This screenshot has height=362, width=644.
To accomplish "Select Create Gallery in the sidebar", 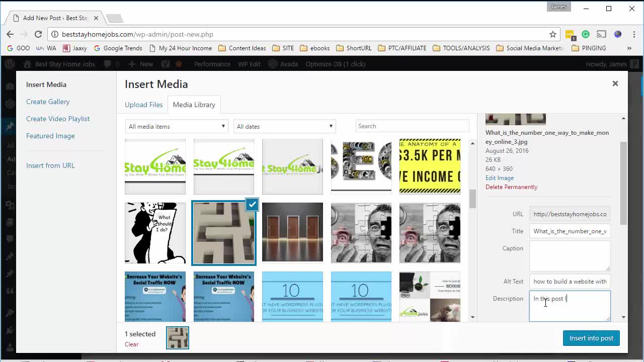I will pyautogui.click(x=48, y=102).
